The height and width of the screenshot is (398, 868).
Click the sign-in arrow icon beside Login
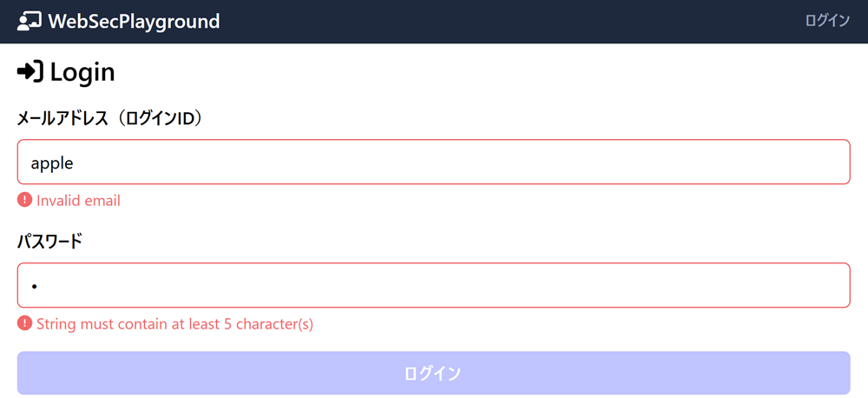[x=30, y=71]
